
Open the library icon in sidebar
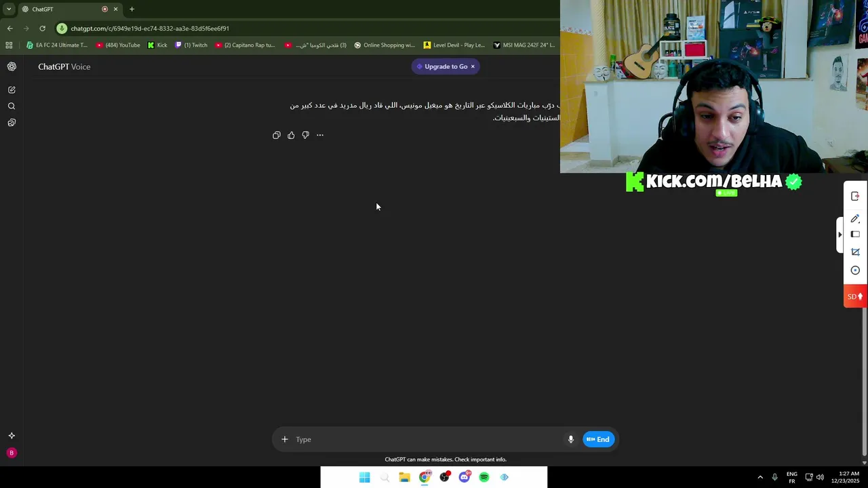tap(12, 123)
